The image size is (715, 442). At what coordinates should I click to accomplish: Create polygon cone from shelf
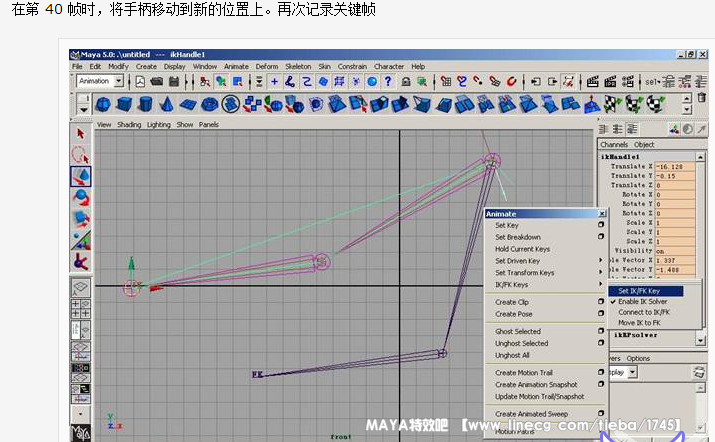166,104
